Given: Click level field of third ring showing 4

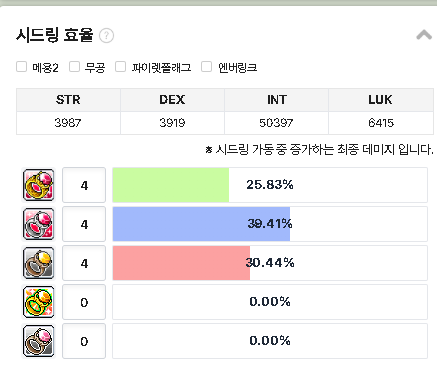Looking at the screenshot, I should 84,263.
